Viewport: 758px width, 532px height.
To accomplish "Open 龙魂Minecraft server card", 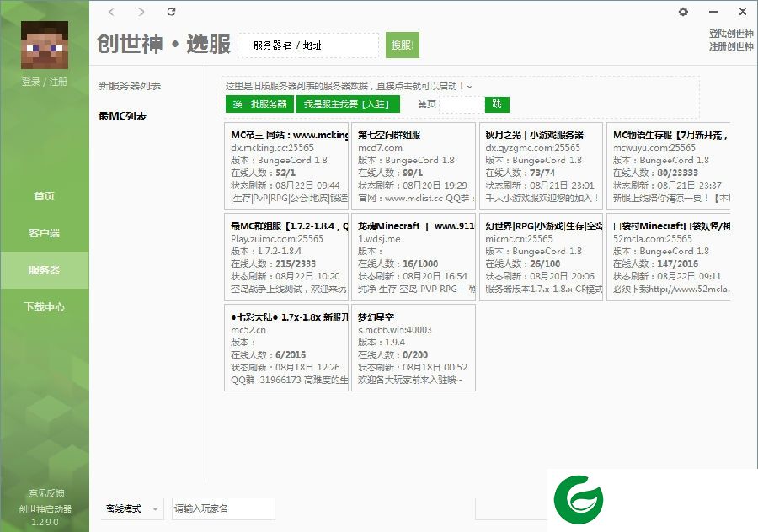I will (414, 257).
